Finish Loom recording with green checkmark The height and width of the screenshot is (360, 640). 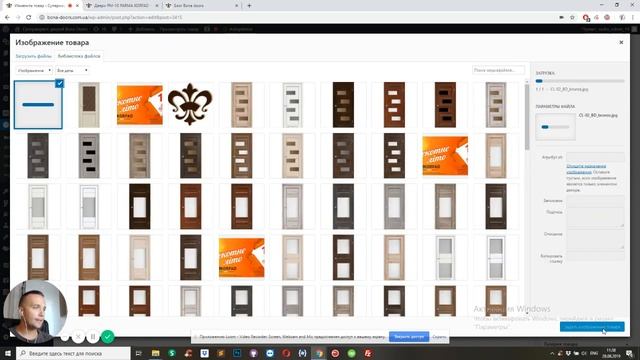(x=107, y=337)
